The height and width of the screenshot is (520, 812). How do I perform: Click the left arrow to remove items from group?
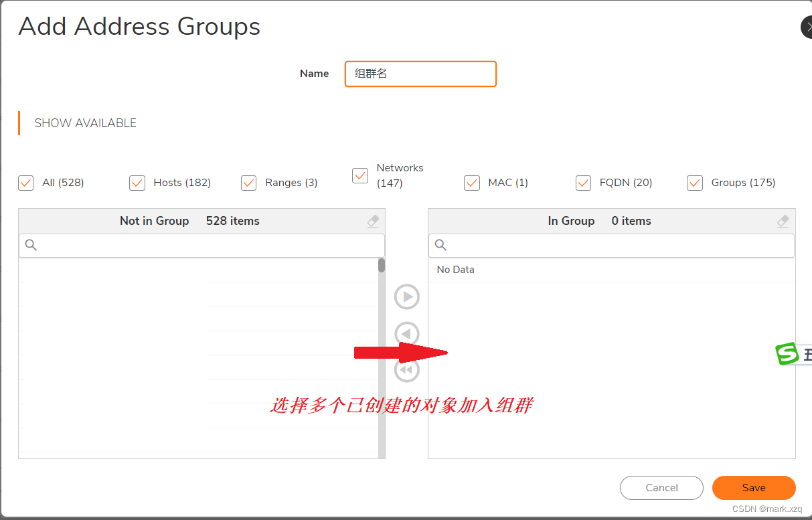tap(406, 333)
